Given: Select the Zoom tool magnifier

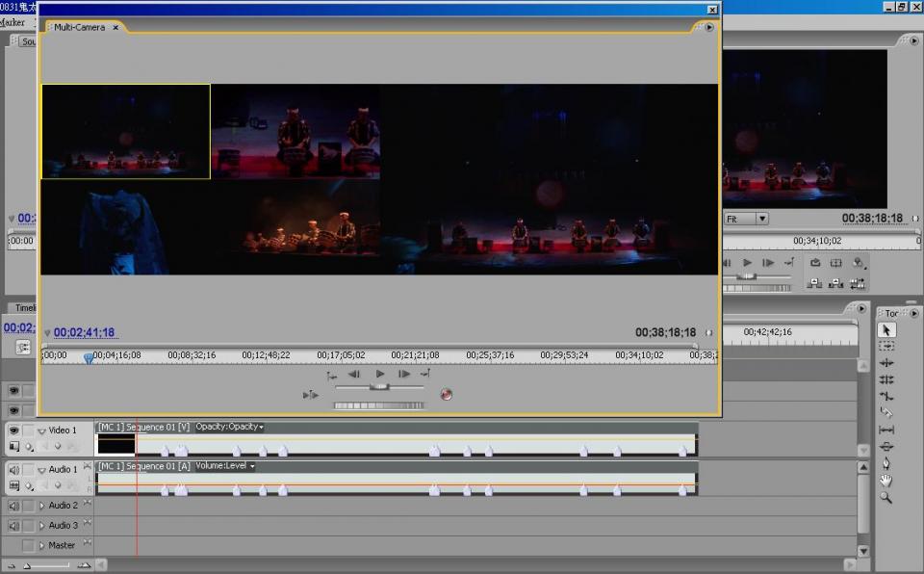Looking at the screenshot, I should coord(886,498).
